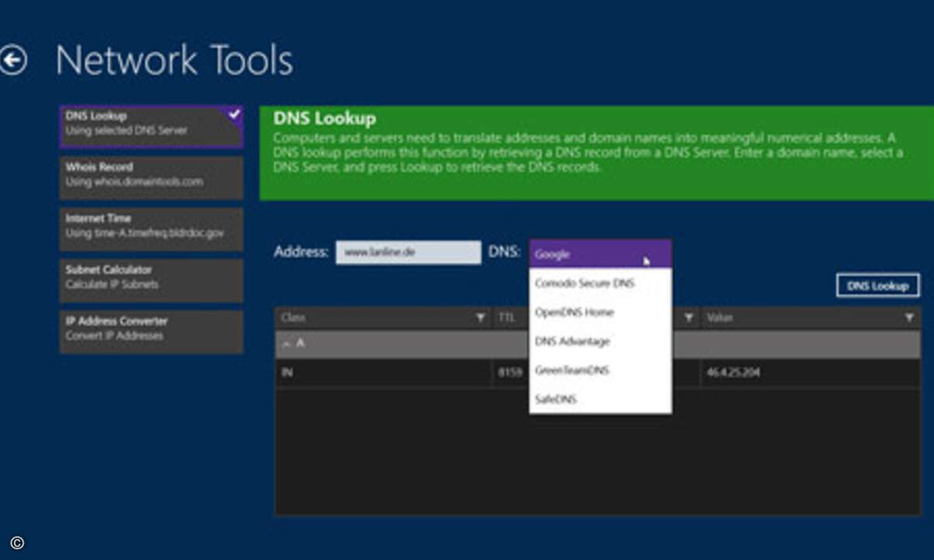Click the Network Tools title

coord(174,60)
